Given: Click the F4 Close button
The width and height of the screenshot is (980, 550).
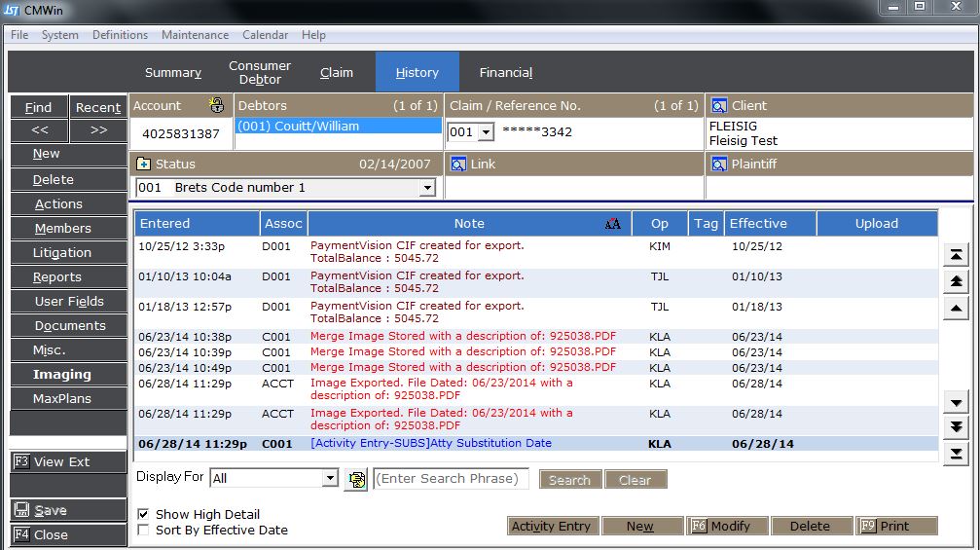Looking at the screenshot, I should 69,535.
